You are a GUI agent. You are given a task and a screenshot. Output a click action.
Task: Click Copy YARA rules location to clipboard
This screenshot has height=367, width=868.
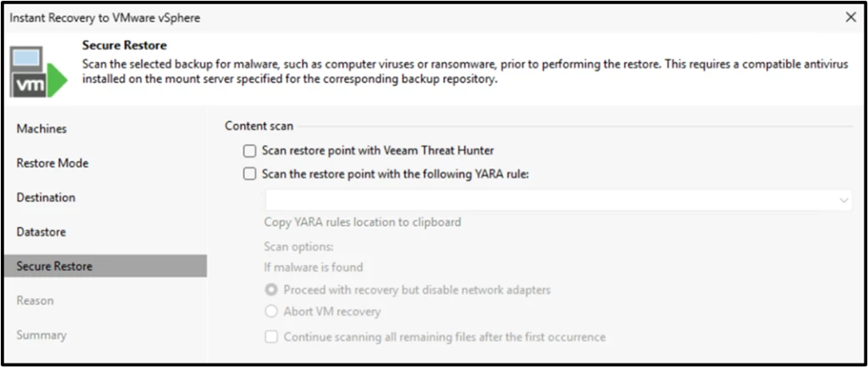(362, 223)
